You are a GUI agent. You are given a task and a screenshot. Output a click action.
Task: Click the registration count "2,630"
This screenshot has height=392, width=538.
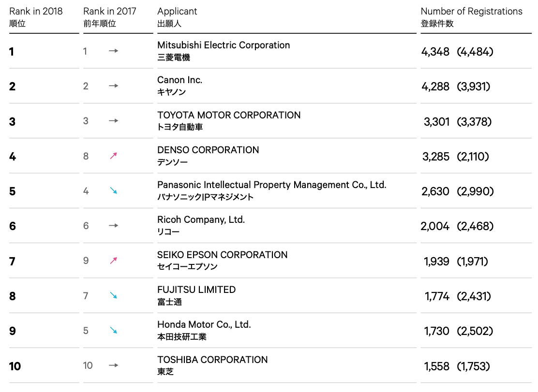tap(435, 191)
